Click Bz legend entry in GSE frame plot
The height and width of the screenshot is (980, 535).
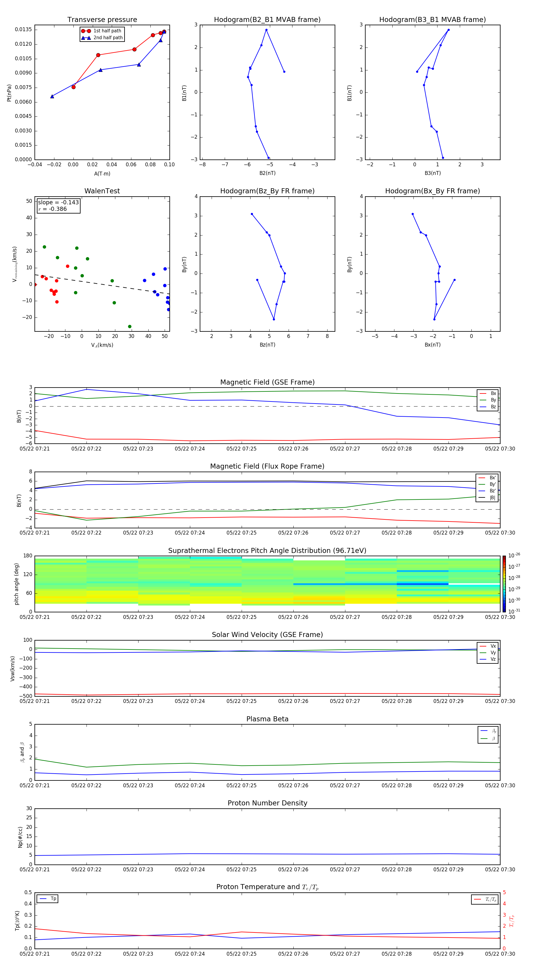click(488, 407)
